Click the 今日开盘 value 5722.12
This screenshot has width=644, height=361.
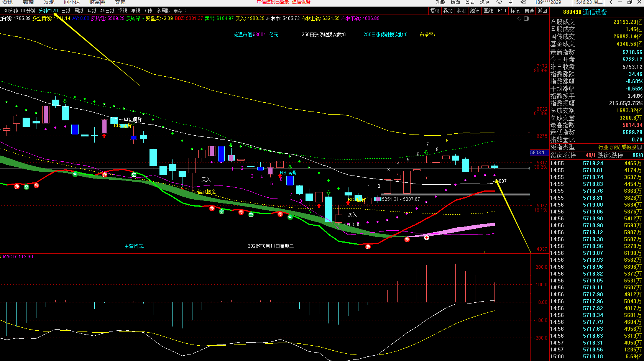[x=632, y=59]
